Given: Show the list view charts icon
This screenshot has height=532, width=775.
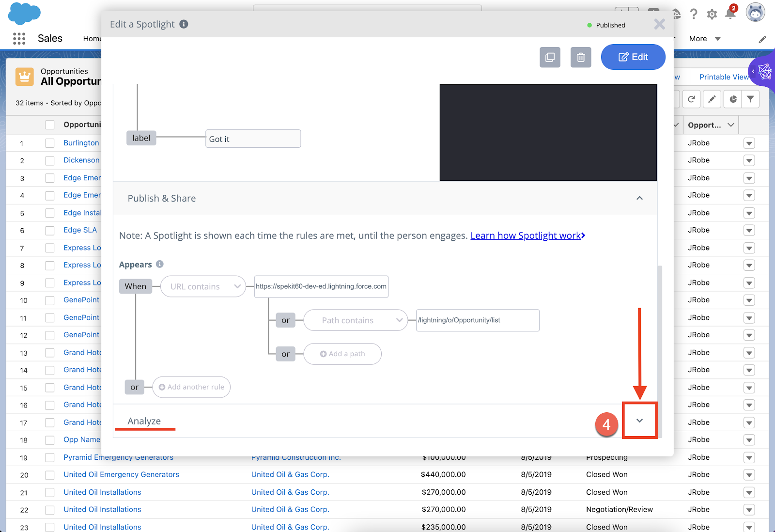Looking at the screenshot, I should coord(733,99).
